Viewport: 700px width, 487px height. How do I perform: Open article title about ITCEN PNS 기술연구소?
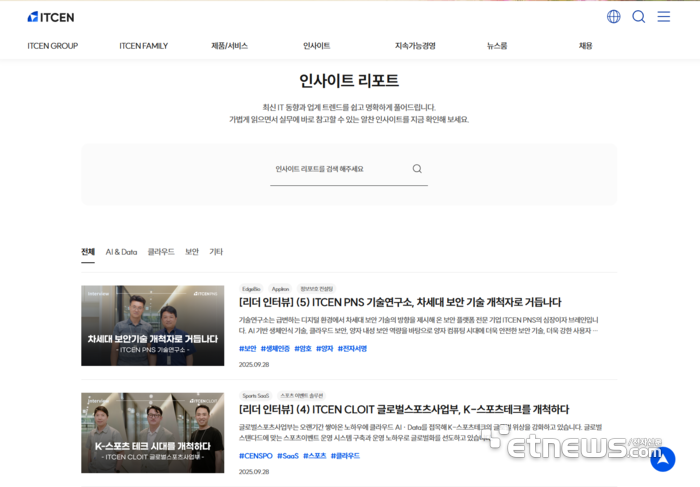(400, 302)
